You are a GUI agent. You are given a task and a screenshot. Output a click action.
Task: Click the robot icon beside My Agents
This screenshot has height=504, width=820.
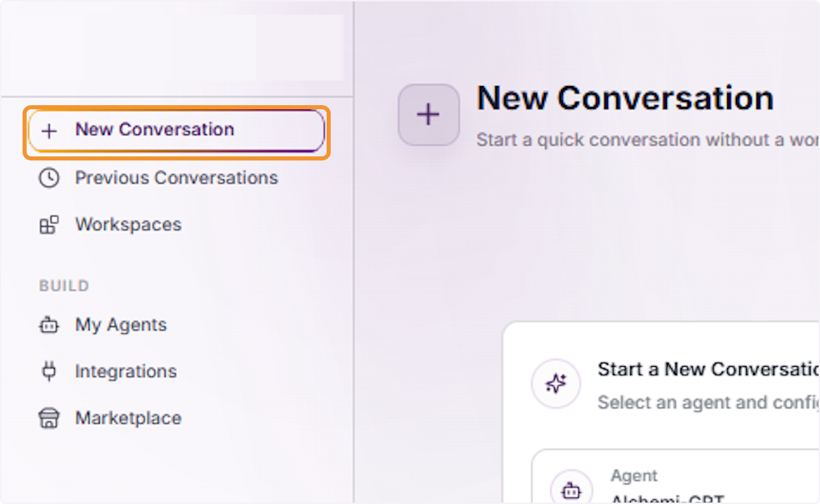[49, 326]
